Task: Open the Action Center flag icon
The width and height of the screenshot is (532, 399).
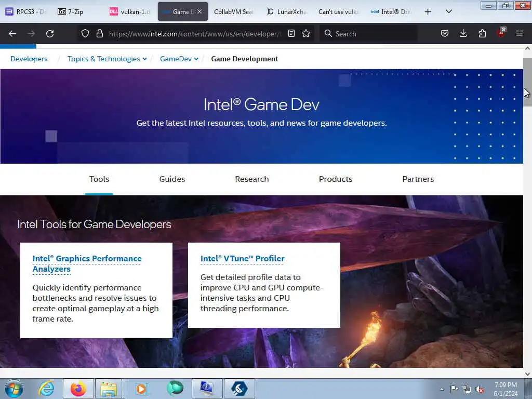Action: point(454,389)
